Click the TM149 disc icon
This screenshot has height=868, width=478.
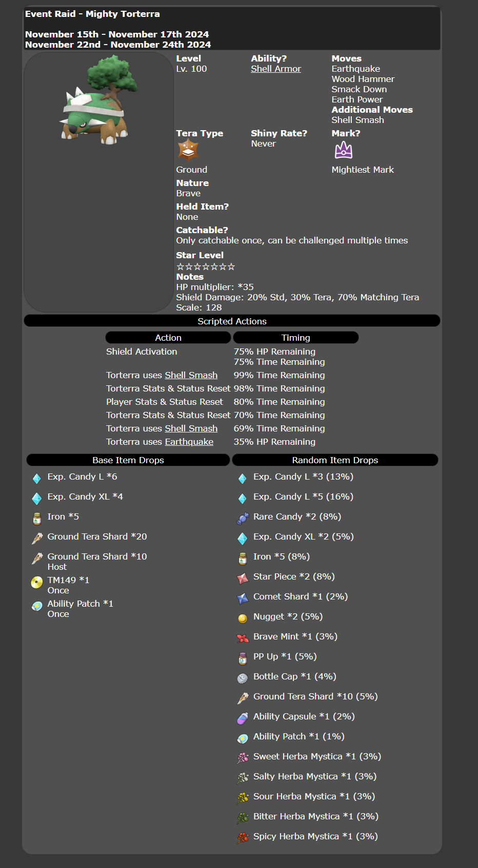pos(37,582)
